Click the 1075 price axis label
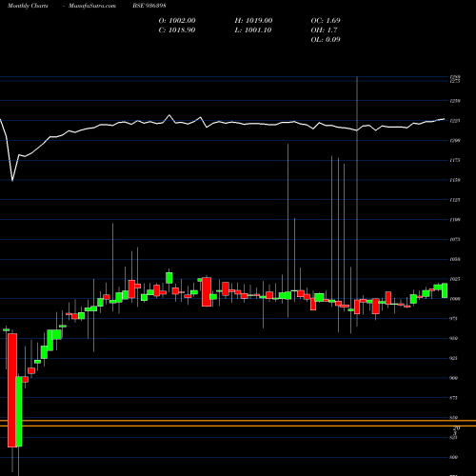The height and width of the screenshot is (476, 476). [455, 240]
